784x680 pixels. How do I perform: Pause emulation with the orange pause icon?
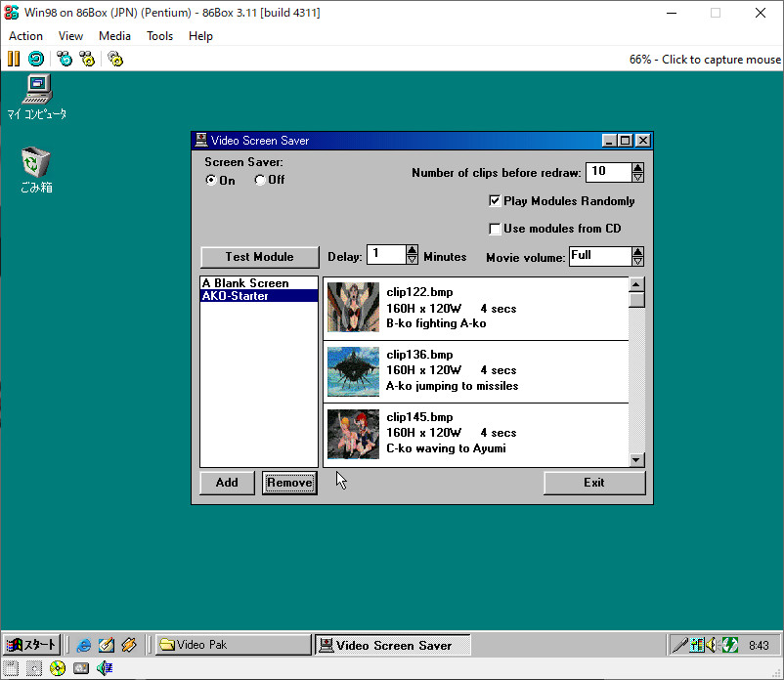point(14,59)
